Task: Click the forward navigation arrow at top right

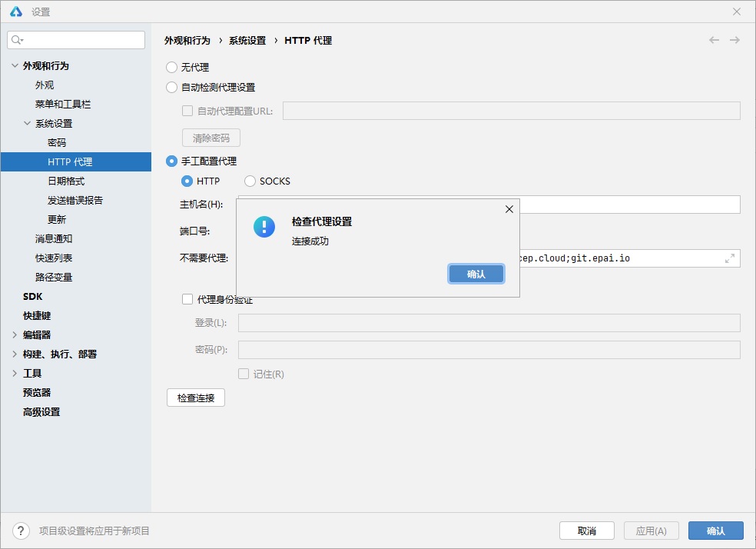Action: click(x=734, y=40)
